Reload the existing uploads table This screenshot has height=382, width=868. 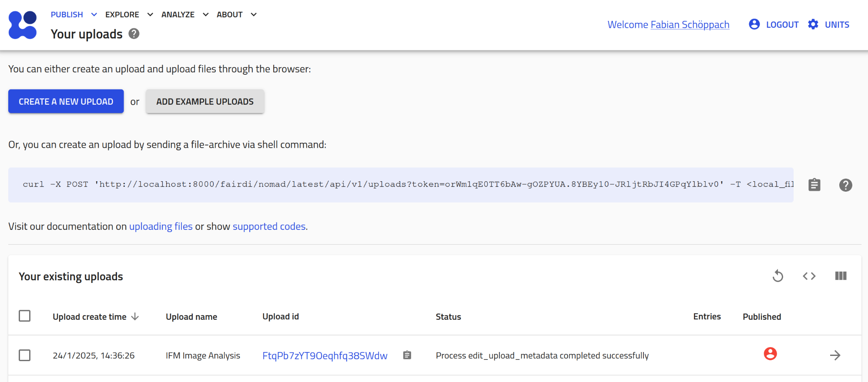(778, 276)
